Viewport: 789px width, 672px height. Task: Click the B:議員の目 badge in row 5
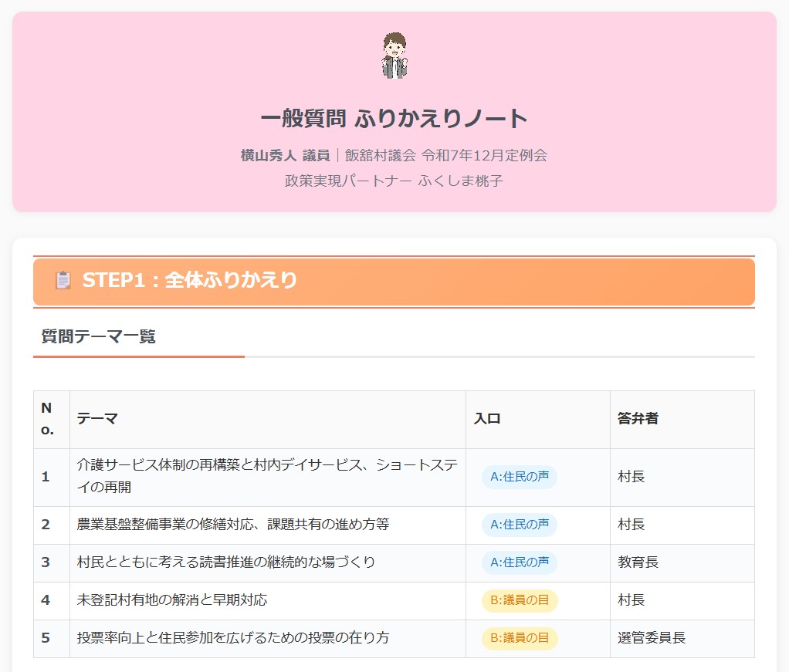tap(519, 638)
